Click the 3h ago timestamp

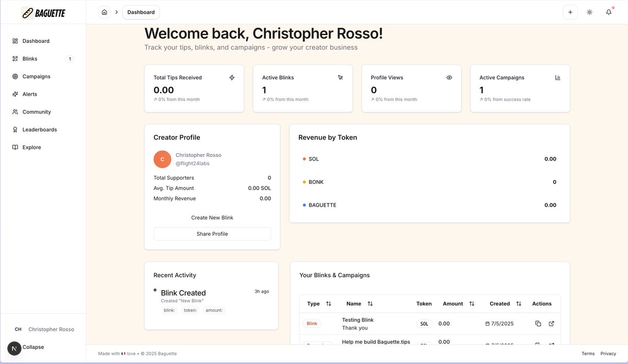[x=262, y=291]
